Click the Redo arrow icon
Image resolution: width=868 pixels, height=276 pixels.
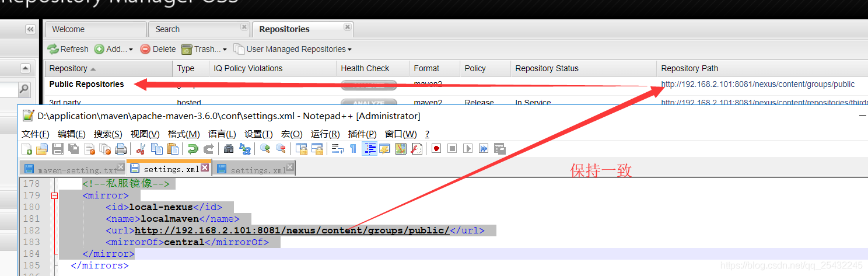208,149
